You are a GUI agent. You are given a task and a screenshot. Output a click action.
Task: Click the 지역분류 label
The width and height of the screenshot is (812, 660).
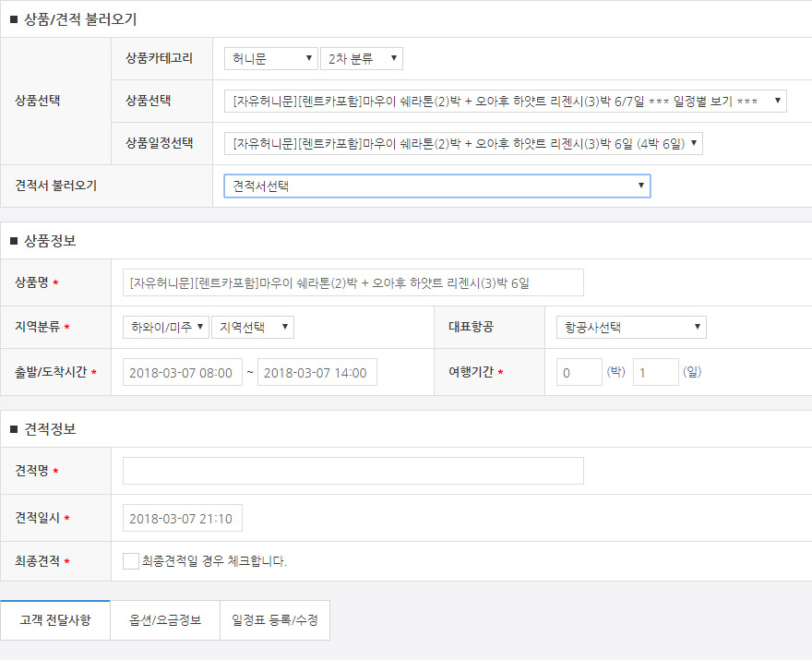(37, 327)
